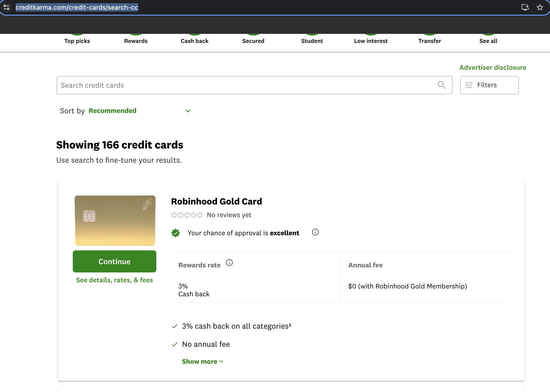Click the install site icon in address bar
This screenshot has width=550, height=392.
pos(525,8)
